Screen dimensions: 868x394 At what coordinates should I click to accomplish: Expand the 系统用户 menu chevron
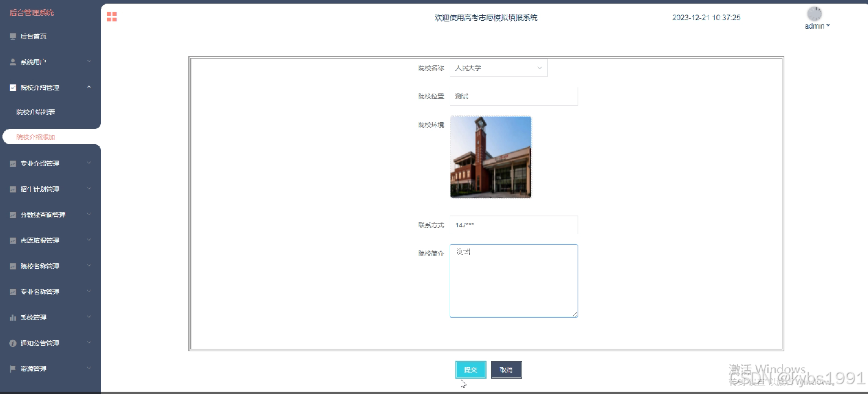[89, 62]
